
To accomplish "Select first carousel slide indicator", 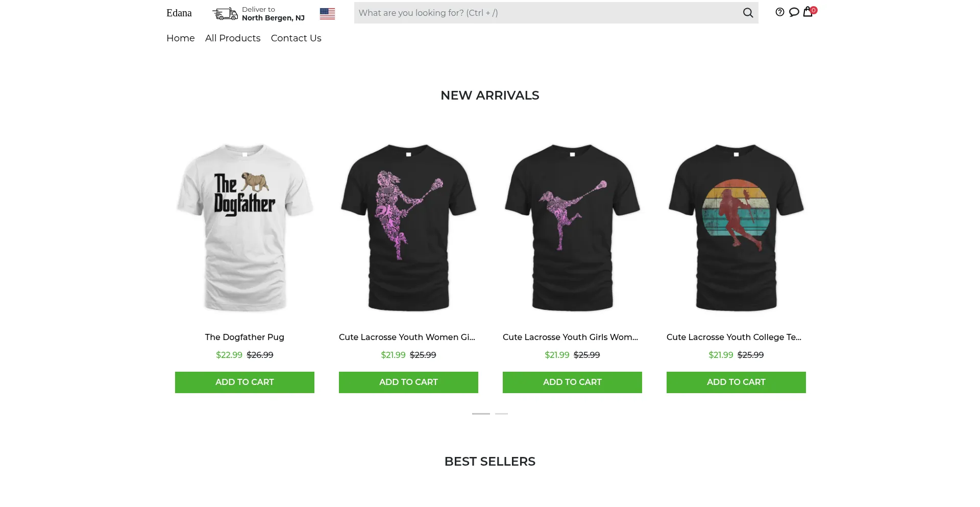I will tap(481, 414).
